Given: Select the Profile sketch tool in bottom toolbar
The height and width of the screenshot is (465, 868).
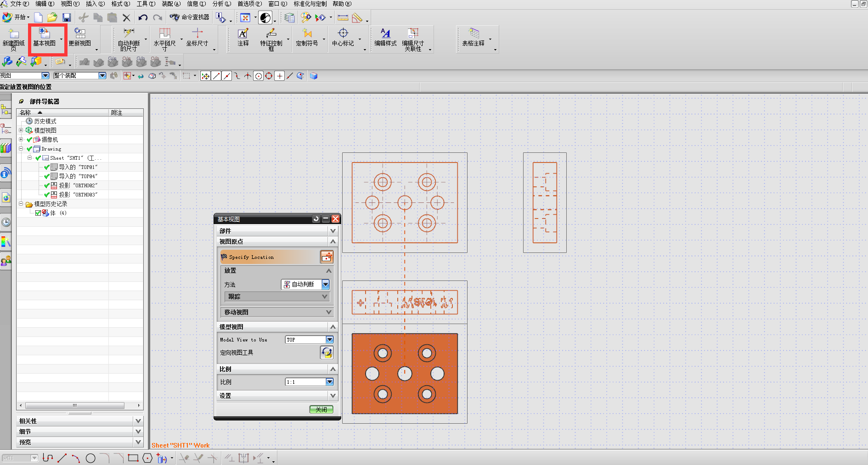Looking at the screenshot, I should [x=48, y=458].
